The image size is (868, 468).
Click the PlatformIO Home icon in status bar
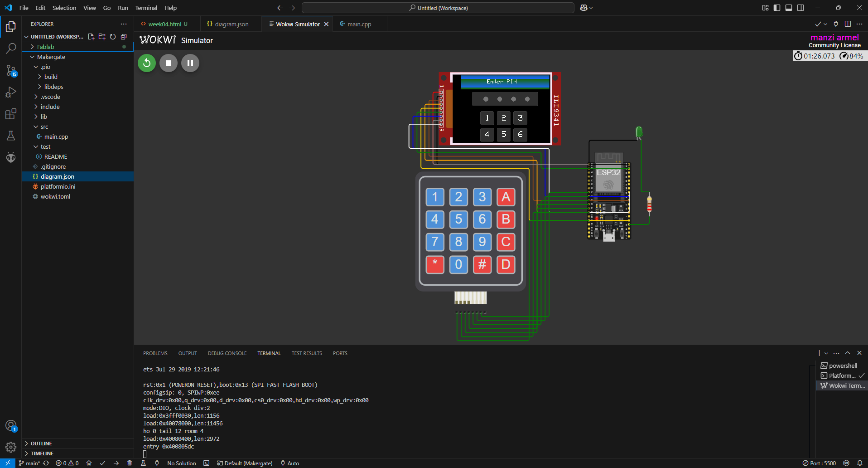tap(89, 463)
